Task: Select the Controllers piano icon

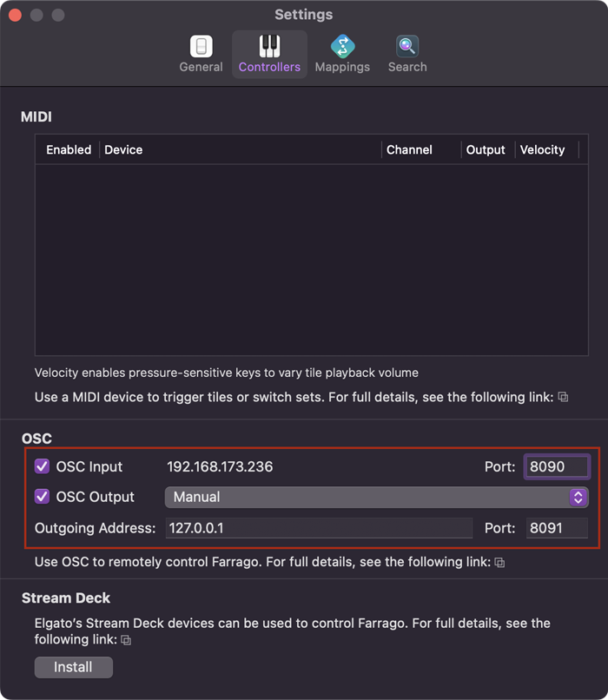Action: click(269, 46)
